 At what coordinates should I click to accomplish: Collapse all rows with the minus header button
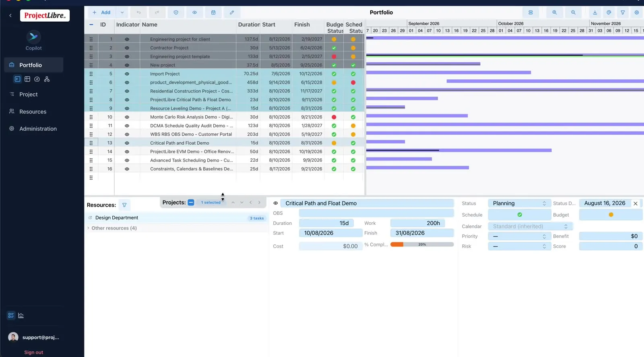click(x=91, y=25)
